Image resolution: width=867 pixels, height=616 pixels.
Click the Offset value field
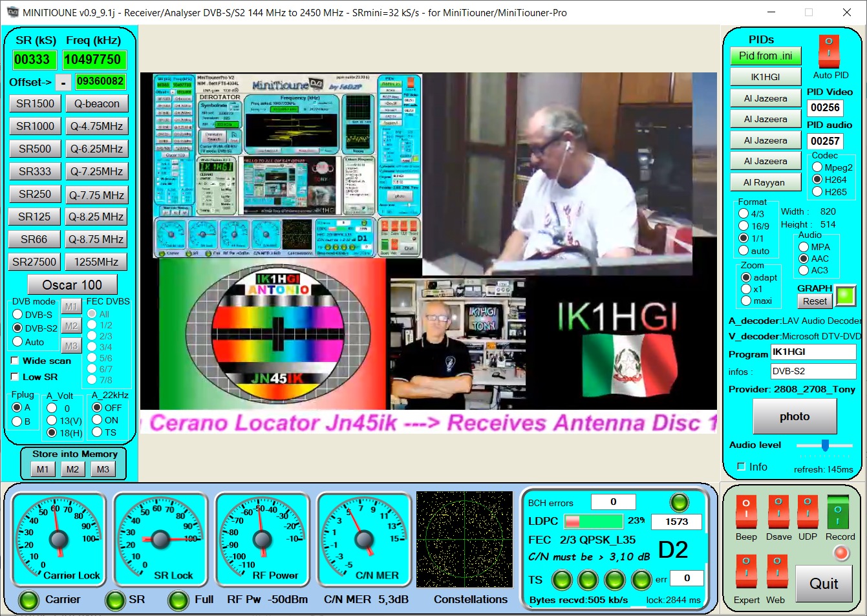100,81
